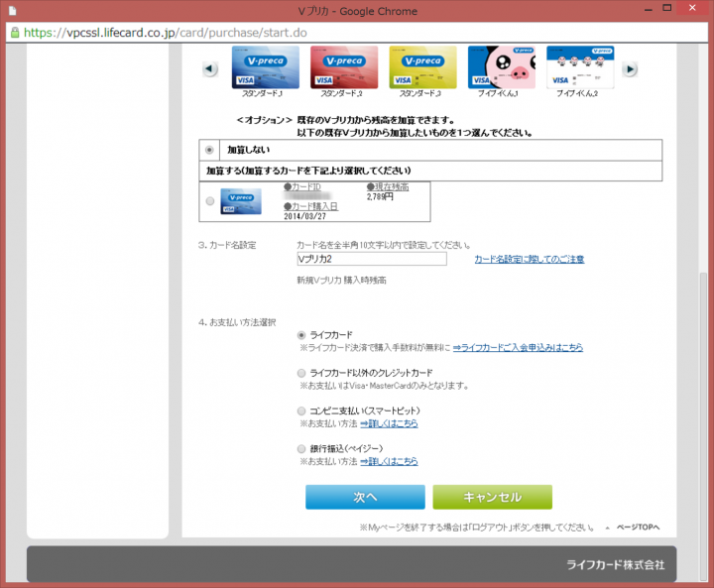This screenshot has width=714, height=588.
Task: Click the blue 次へ button
Action: pyautogui.click(x=365, y=497)
